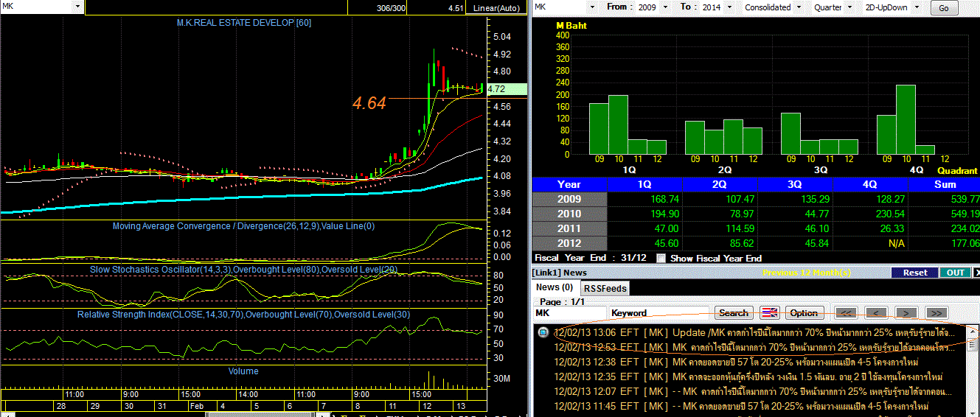Select the 2009 year row header
Viewport: 980px width, 417px height.
tap(569, 199)
